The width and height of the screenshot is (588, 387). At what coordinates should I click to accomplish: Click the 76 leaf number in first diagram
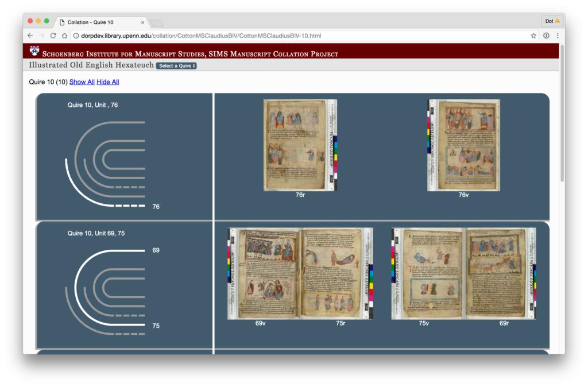click(x=156, y=207)
